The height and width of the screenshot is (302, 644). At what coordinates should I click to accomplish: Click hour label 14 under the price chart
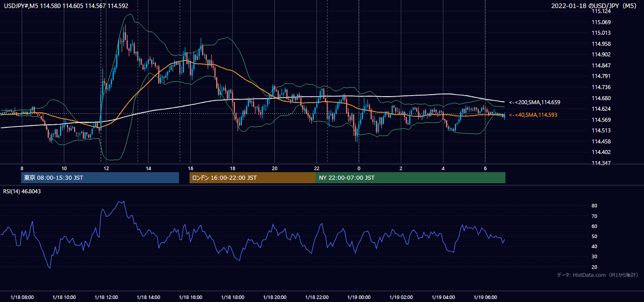point(148,168)
